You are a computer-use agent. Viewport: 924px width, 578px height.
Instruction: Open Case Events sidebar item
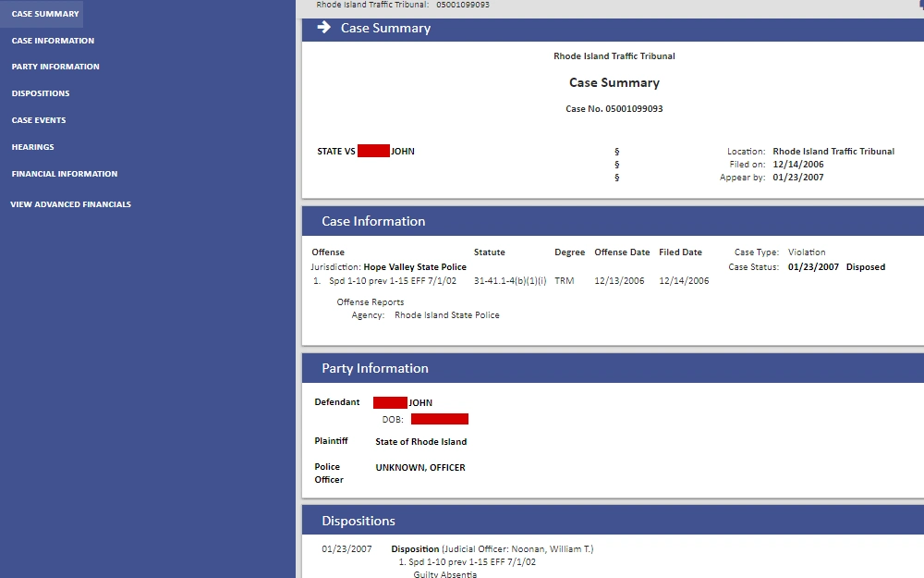tap(38, 119)
